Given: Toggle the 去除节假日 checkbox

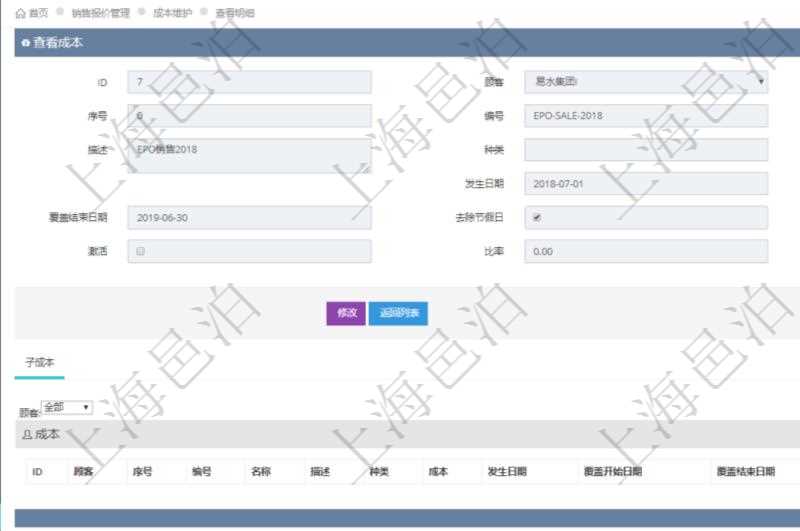Looking at the screenshot, I should click(537, 218).
